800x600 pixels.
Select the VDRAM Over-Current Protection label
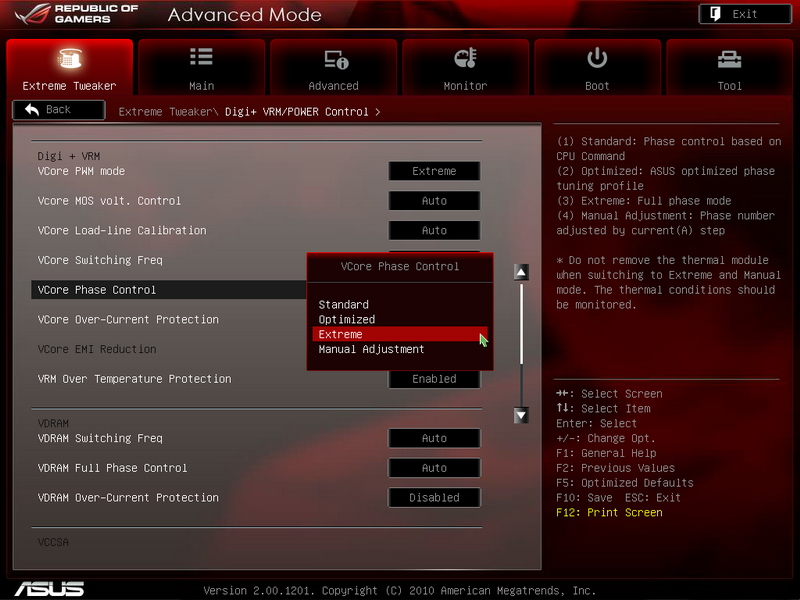pos(128,497)
